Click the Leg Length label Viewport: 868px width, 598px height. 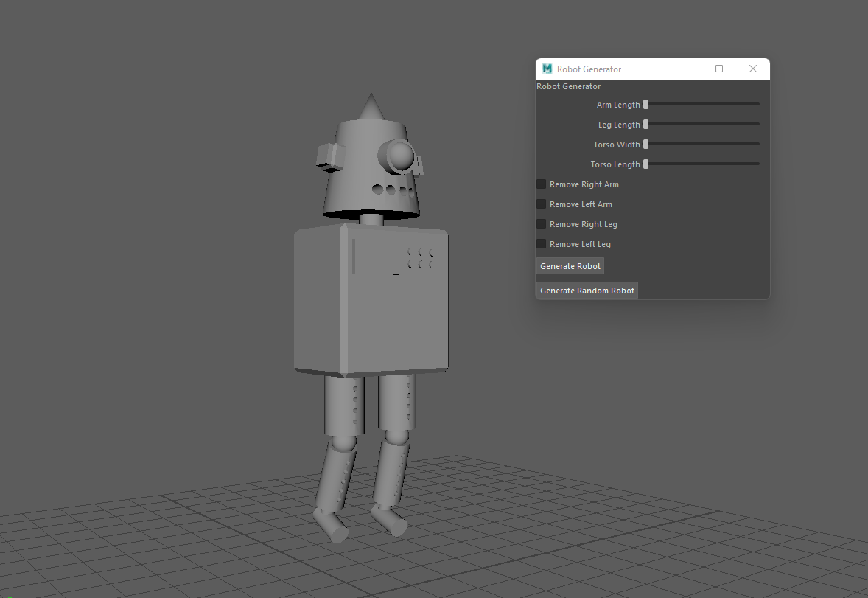[x=619, y=125]
